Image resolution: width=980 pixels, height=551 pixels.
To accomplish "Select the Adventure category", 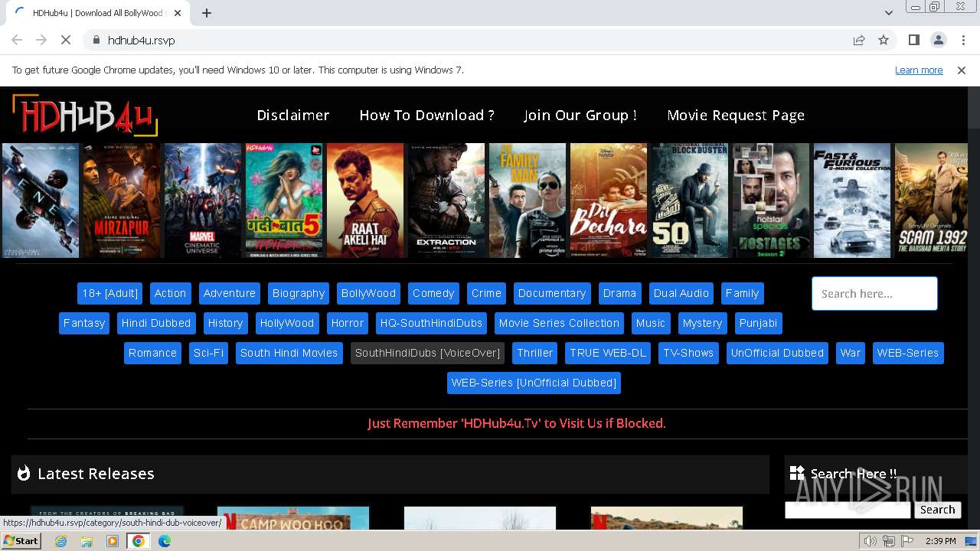I will click(x=230, y=293).
